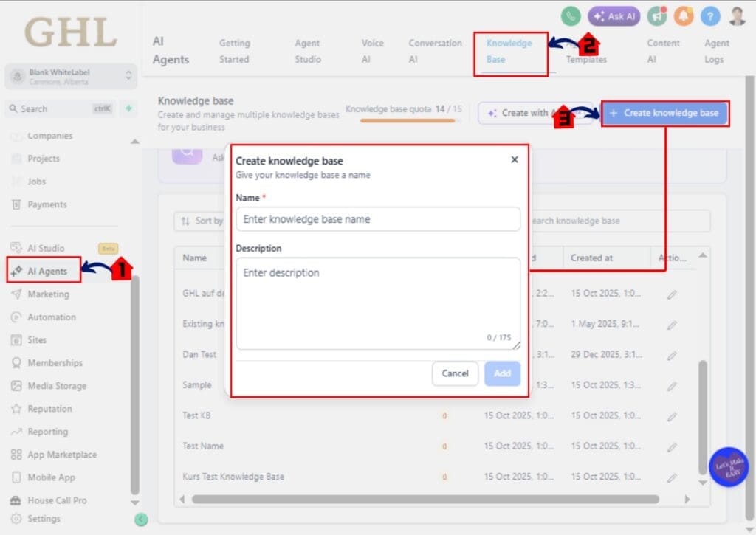Screen dimensions: 756x535
Task: Open the Blank WhiteLabel account switcher
Action: pyautogui.click(x=71, y=76)
